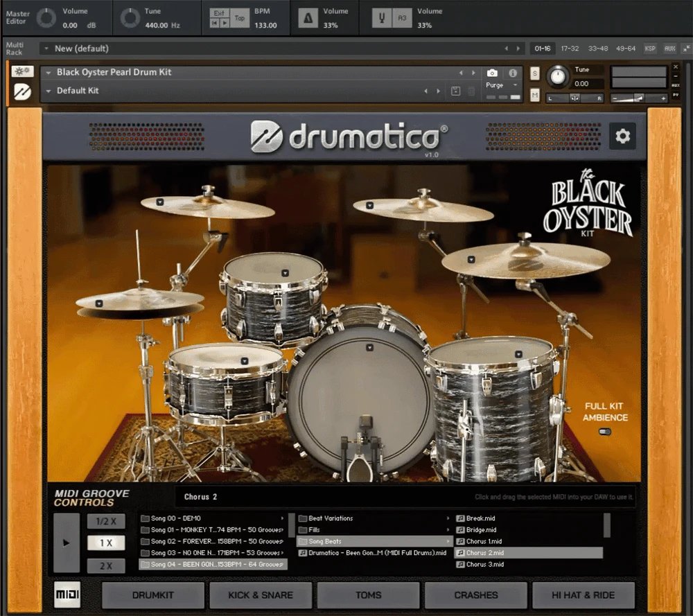Image resolution: width=693 pixels, height=616 pixels.
Task: Expand the kick drum dropdown arrow
Action: (x=369, y=348)
